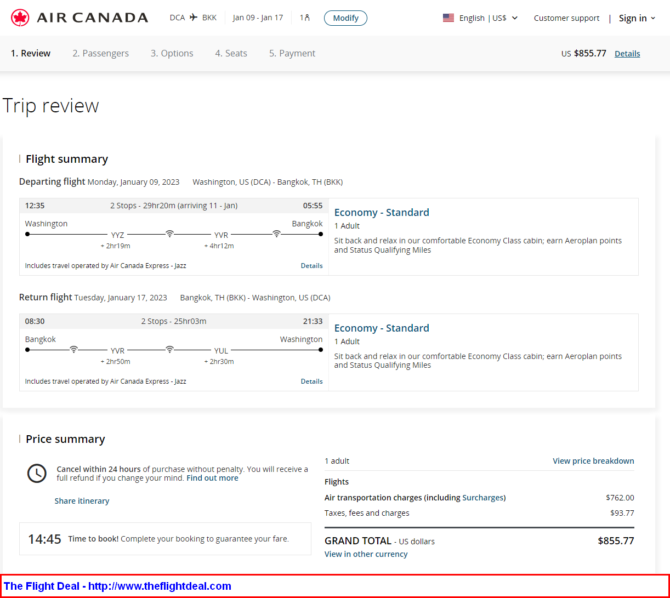This screenshot has height=598, width=670.
Task: Open Details link for departing flight
Action: [311, 265]
